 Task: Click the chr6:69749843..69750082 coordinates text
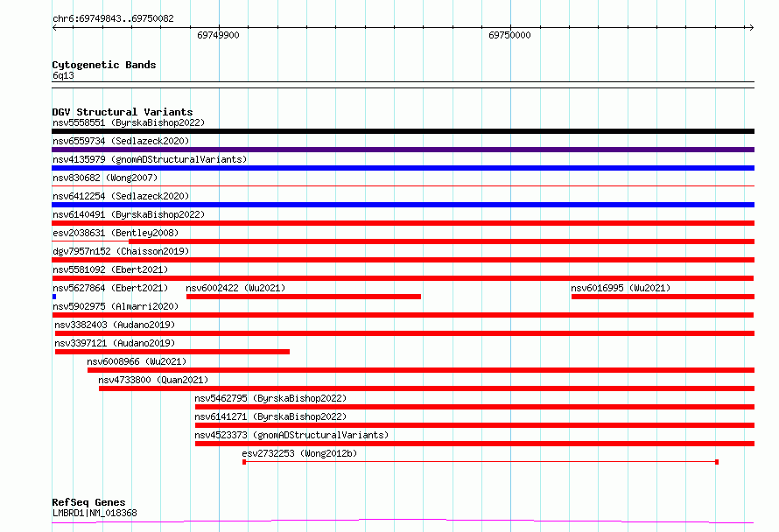coord(113,18)
